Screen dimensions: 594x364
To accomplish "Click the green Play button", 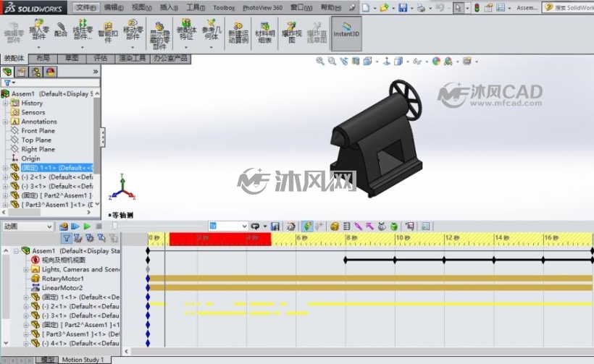I will (x=87, y=227).
